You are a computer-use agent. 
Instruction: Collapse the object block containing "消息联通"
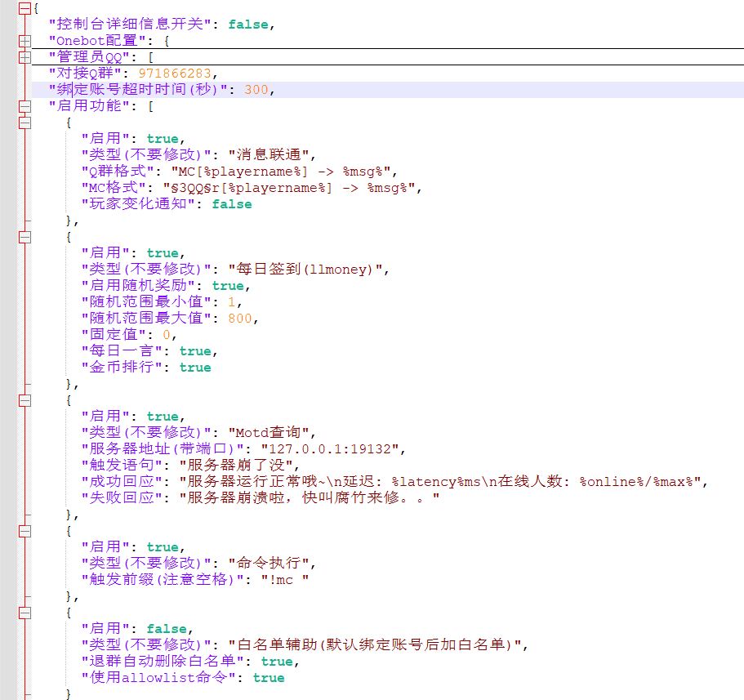25,123
